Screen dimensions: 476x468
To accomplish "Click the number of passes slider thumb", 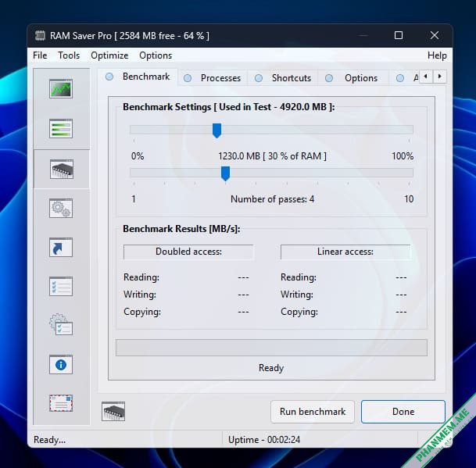I will pyautogui.click(x=225, y=173).
